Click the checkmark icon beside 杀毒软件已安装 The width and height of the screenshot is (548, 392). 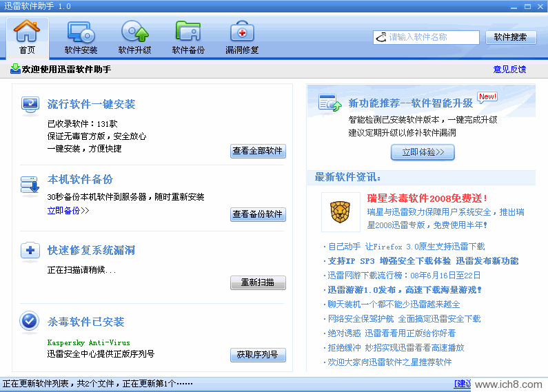[x=30, y=321]
